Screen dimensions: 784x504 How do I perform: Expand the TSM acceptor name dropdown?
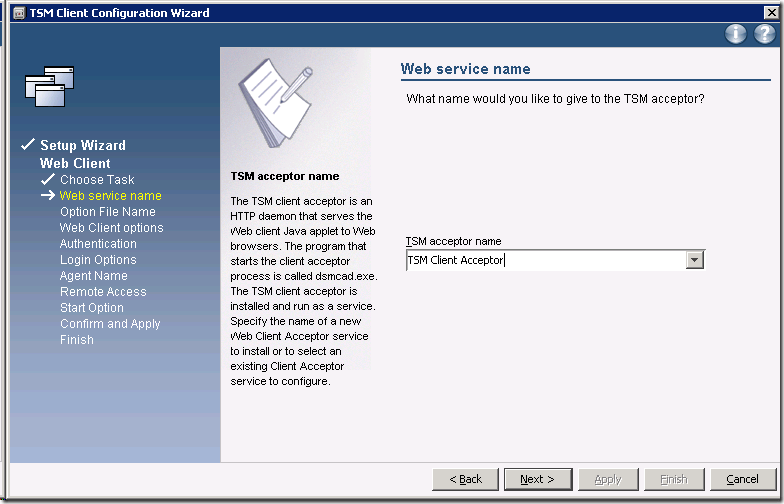[696, 260]
